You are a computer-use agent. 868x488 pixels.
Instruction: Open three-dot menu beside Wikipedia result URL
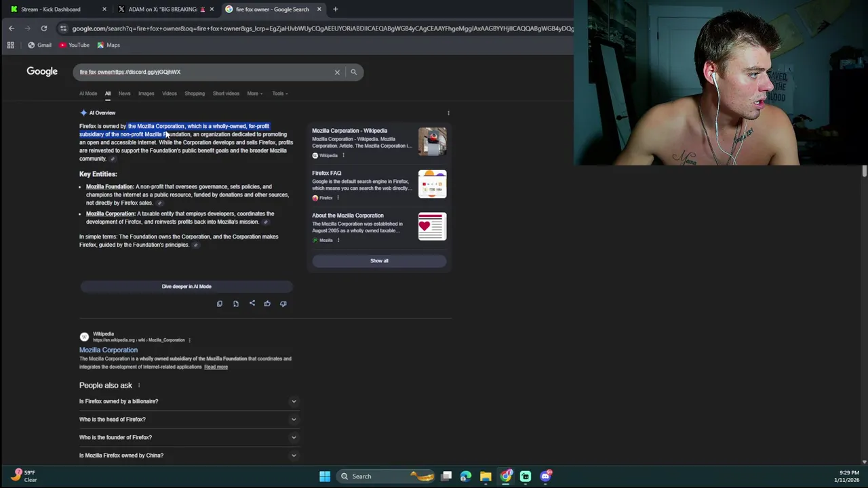point(189,340)
